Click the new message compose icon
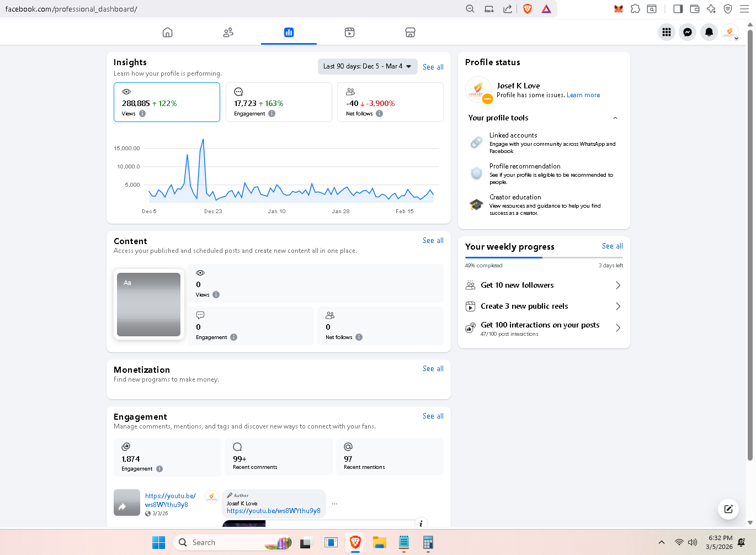 (x=728, y=509)
